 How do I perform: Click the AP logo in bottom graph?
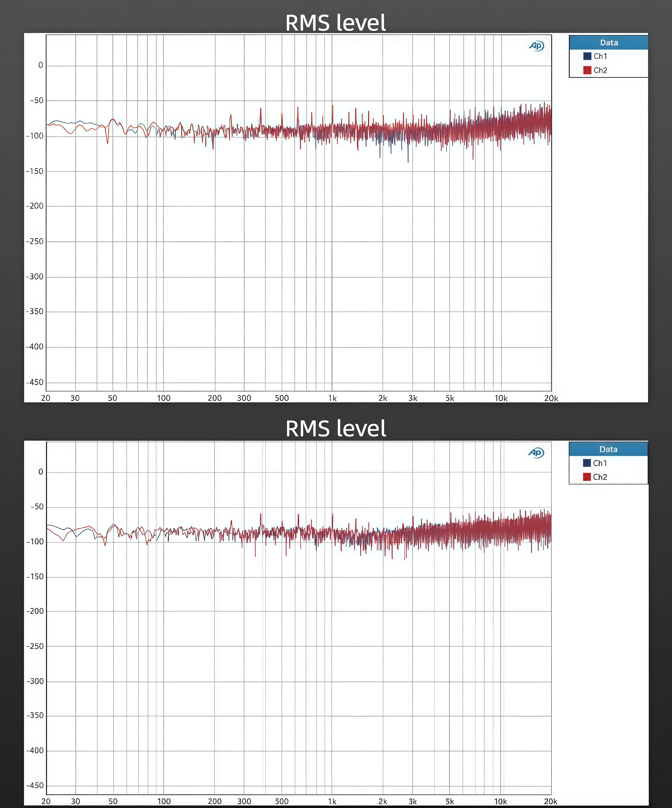tap(536, 453)
